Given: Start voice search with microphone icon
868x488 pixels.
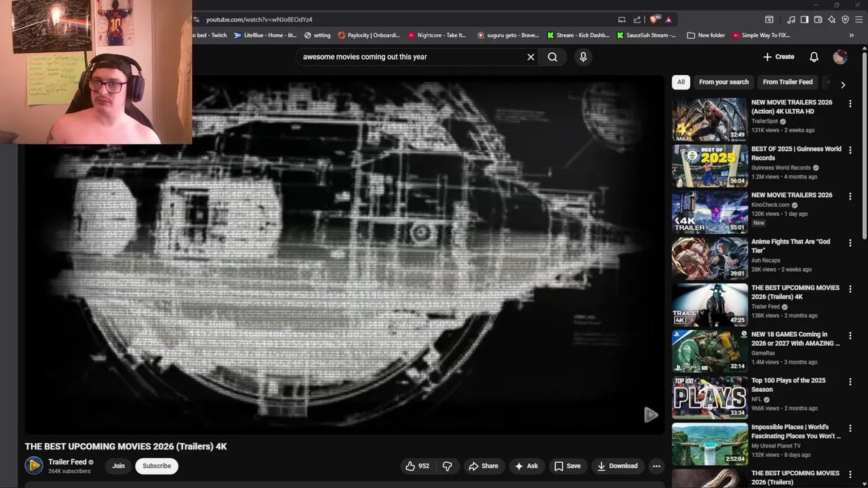Looking at the screenshot, I should [583, 57].
